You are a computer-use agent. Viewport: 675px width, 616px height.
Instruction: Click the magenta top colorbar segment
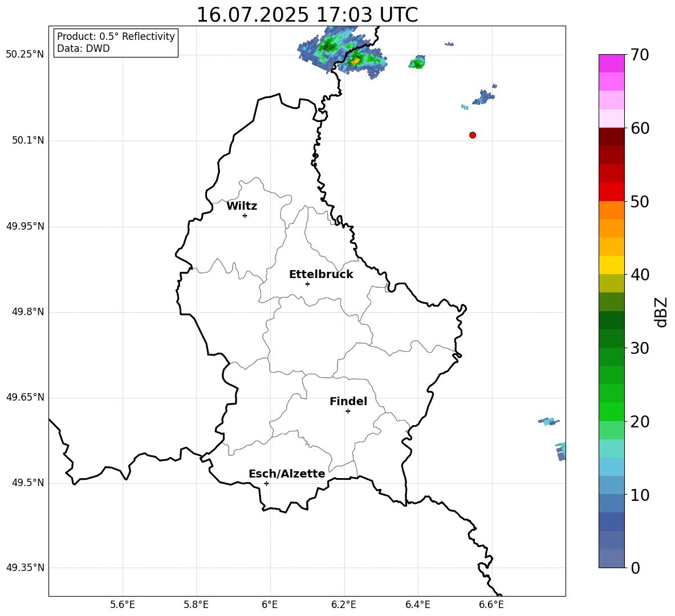pyautogui.click(x=612, y=63)
